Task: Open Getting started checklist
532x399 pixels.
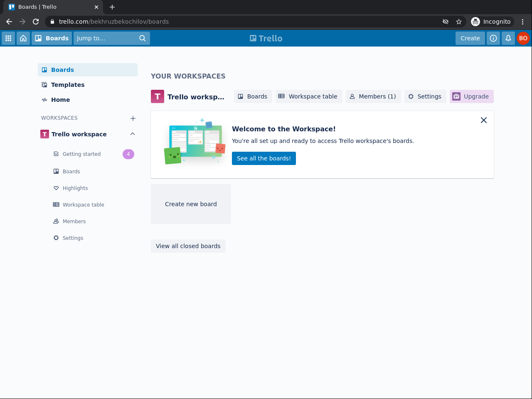Action: click(81, 154)
